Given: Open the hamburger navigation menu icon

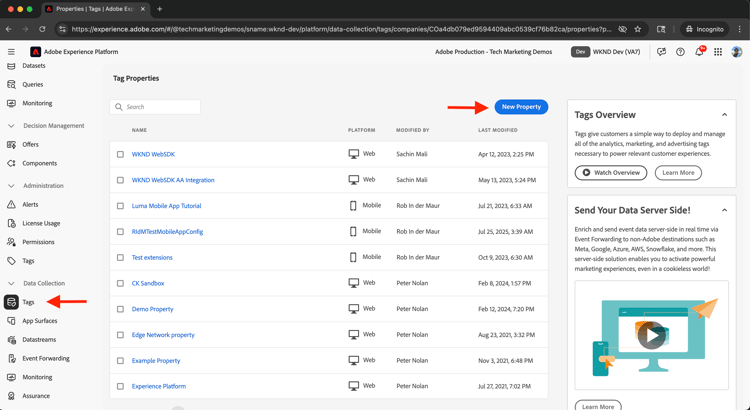Looking at the screenshot, I should 11,52.
